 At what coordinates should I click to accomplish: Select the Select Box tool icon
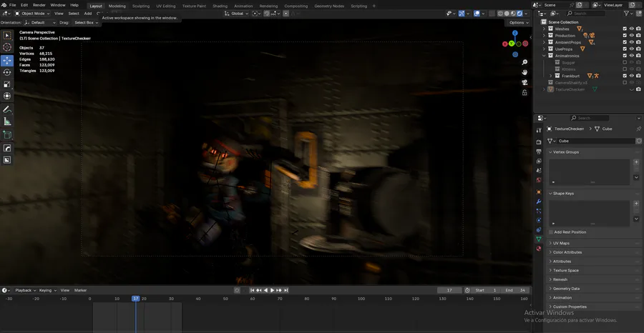coord(7,36)
